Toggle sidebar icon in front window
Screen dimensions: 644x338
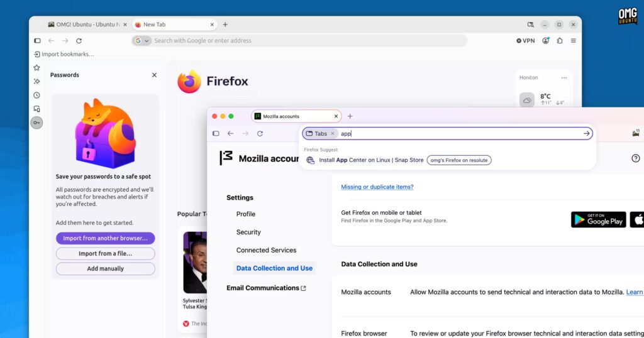click(x=216, y=133)
